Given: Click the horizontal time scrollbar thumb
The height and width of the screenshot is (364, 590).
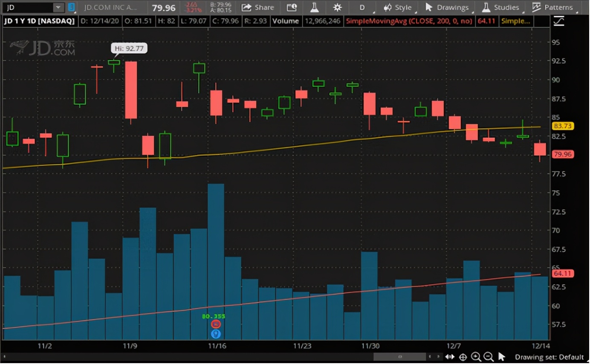Looking at the screenshot, I should [399, 357].
